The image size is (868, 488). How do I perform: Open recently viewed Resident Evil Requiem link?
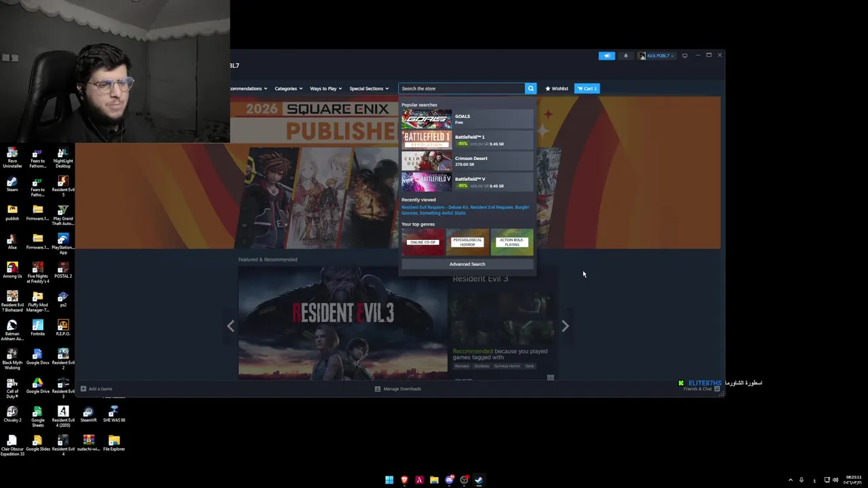coord(492,207)
